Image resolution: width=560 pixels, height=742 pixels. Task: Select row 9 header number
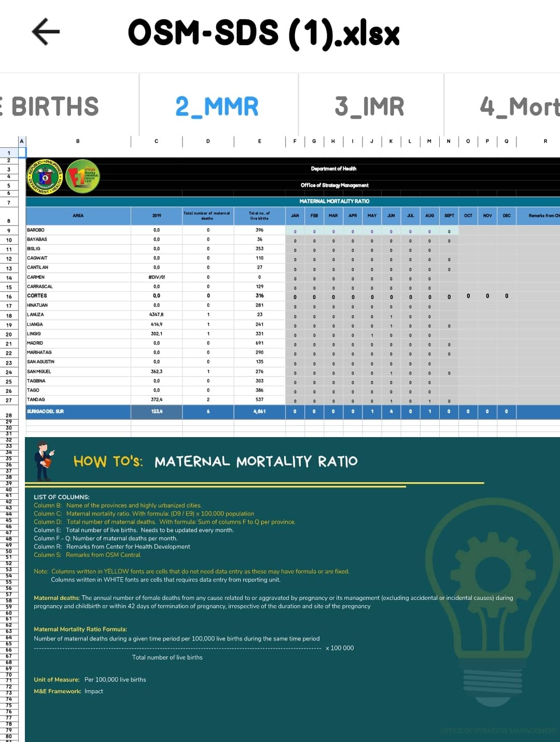click(x=9, y=230)
